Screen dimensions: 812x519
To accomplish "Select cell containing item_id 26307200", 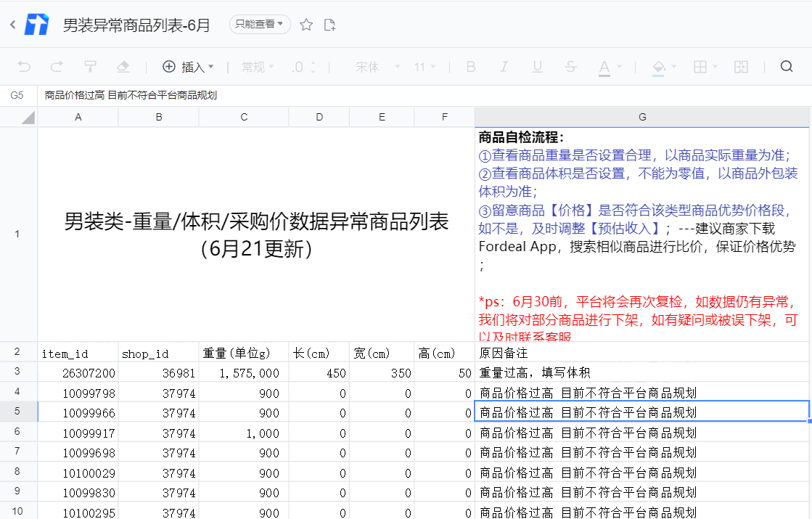I will (x=78, y=372).
